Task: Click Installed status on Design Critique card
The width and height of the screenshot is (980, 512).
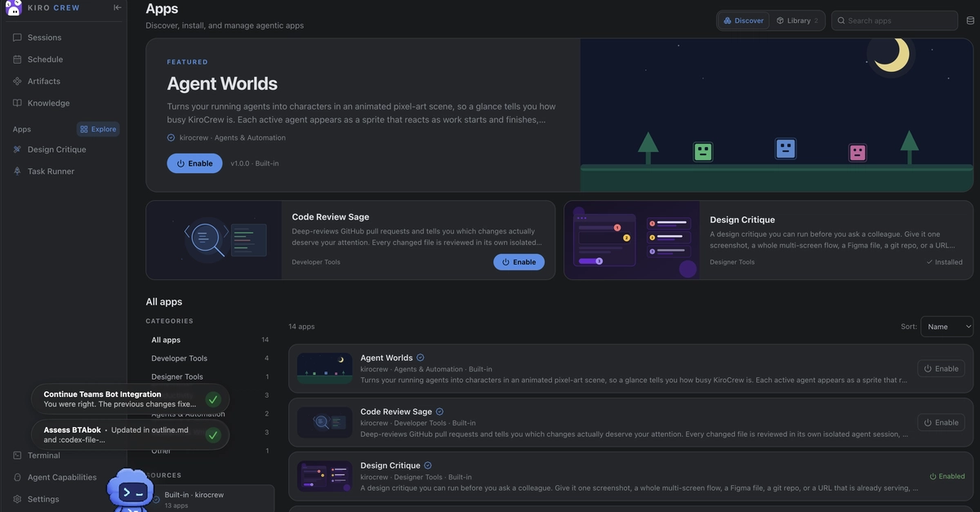Action: 944,262
